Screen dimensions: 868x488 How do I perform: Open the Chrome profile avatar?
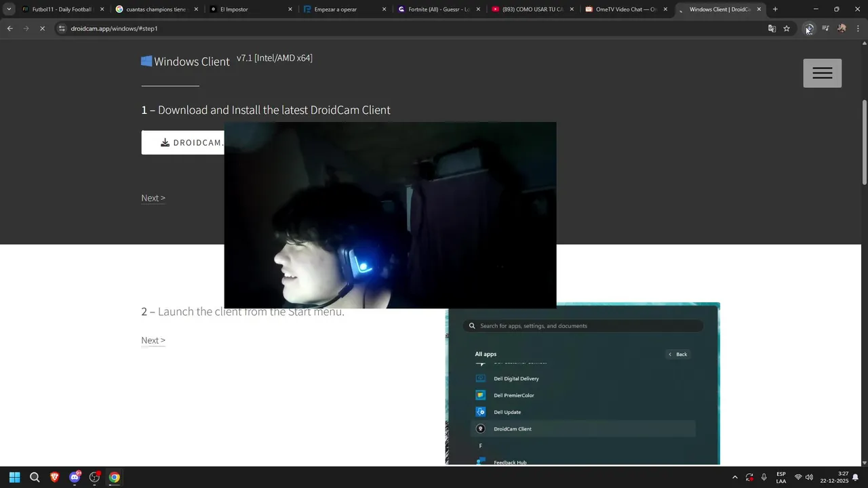(842, 28)
